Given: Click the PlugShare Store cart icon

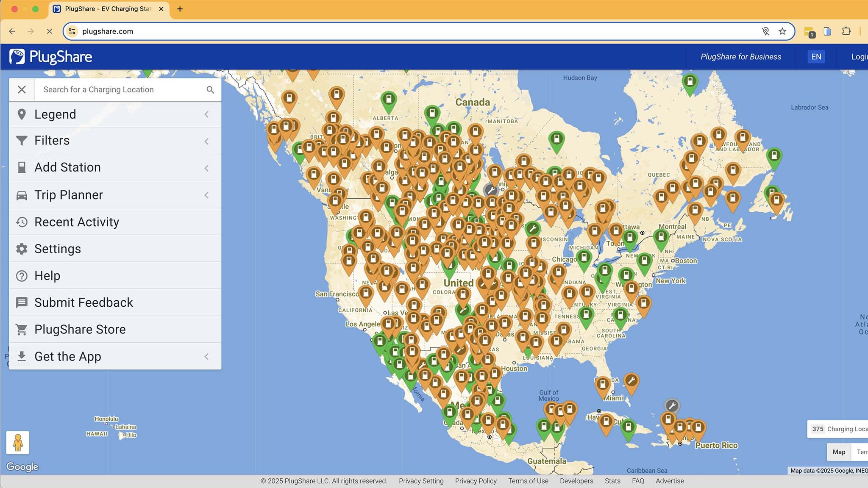Looking at the screenshot, I should coord(22,329).
